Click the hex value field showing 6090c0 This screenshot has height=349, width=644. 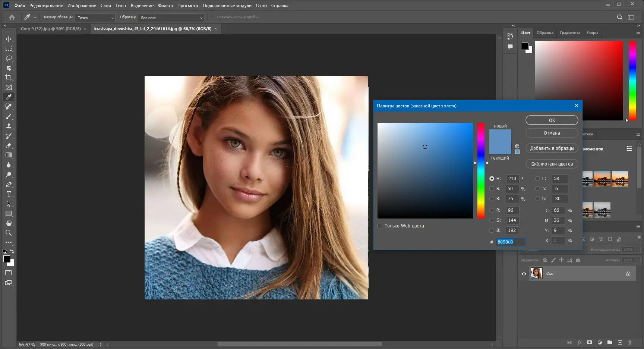click(510, 242)
